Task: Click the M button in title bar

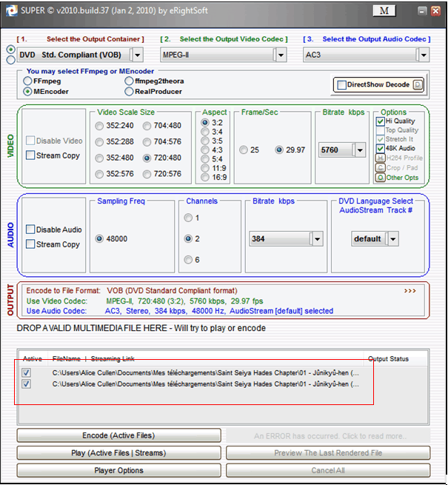Action: pyautogui.click(x=384, y=11)
